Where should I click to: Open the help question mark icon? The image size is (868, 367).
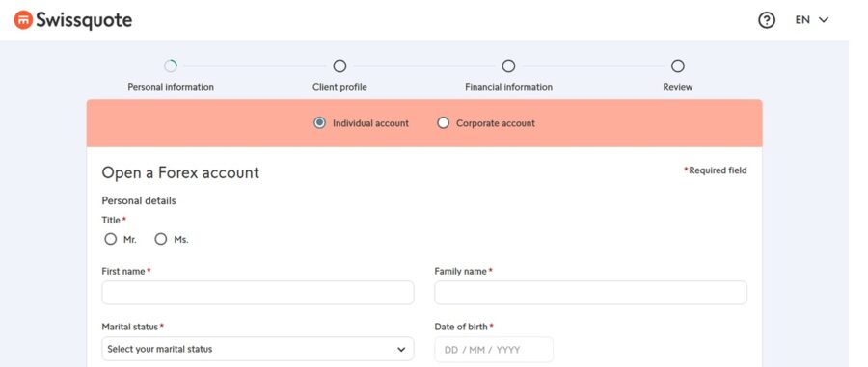click(766, 20)
